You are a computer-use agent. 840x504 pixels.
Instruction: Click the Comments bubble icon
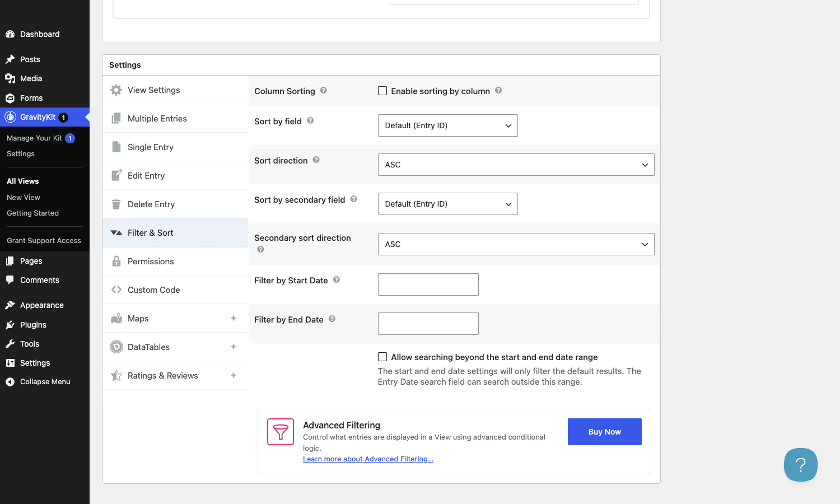(10, 280)
